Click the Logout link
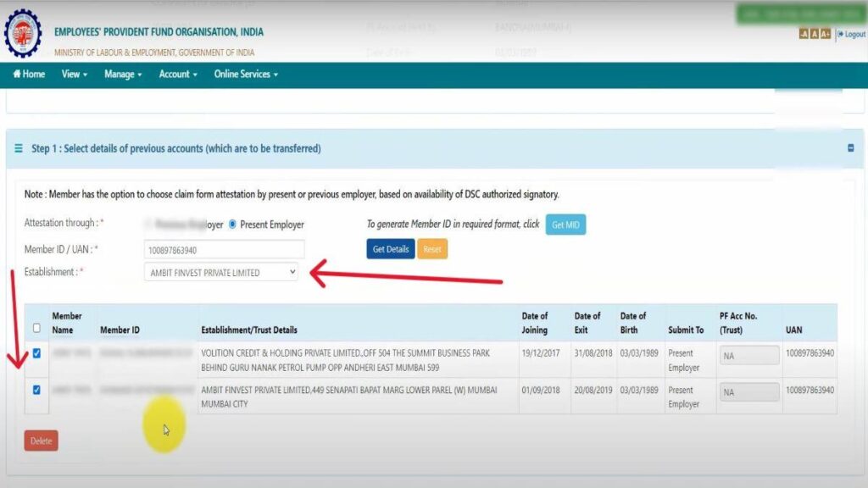868x488 pixels. click(851, 34)
